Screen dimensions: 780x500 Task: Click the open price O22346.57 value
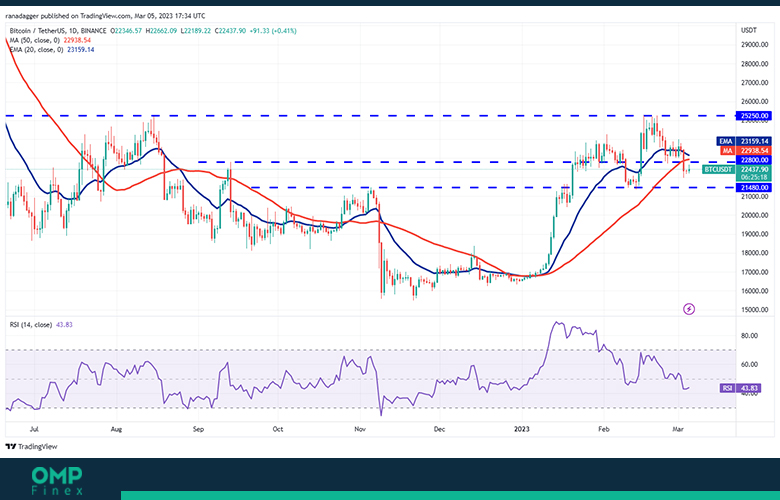click(126, 31)
